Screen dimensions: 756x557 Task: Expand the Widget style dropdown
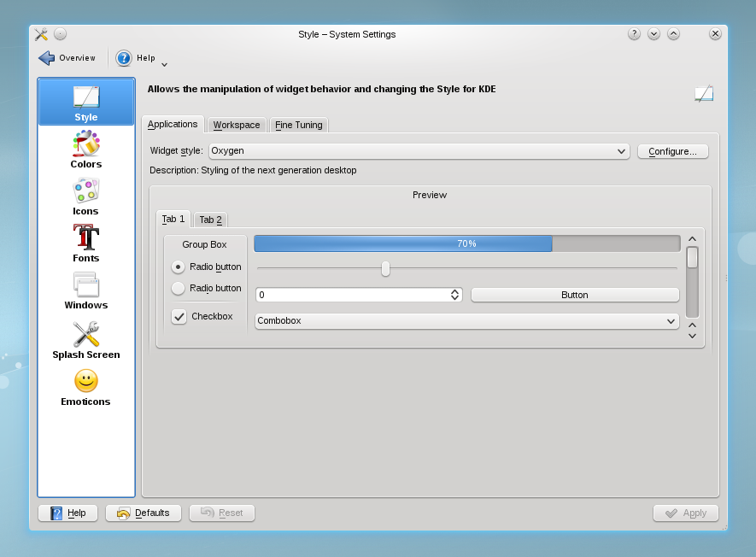click(419, 151)
